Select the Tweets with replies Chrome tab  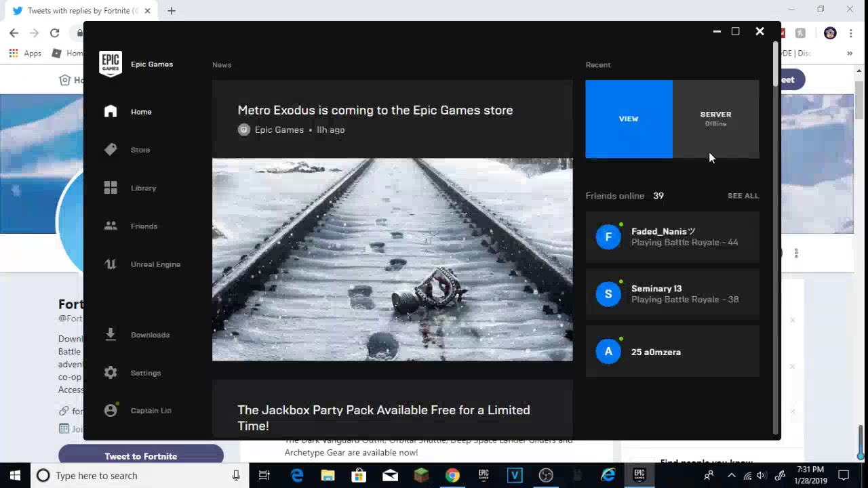pyautogui.click(x=81, y=11)
